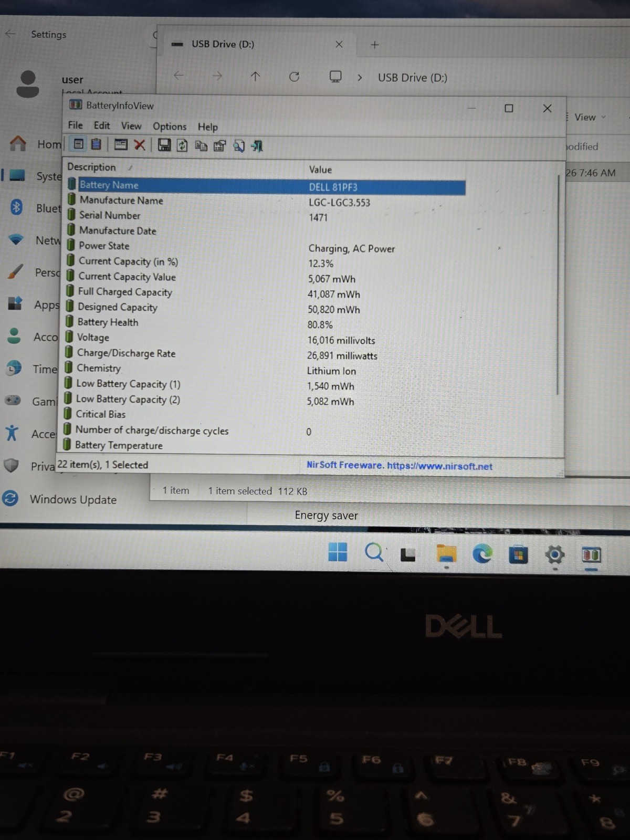Viewport: 630px width, 840px height.
Task: Click the Find magnifier toolbar icon
Action: pos(239,146)
